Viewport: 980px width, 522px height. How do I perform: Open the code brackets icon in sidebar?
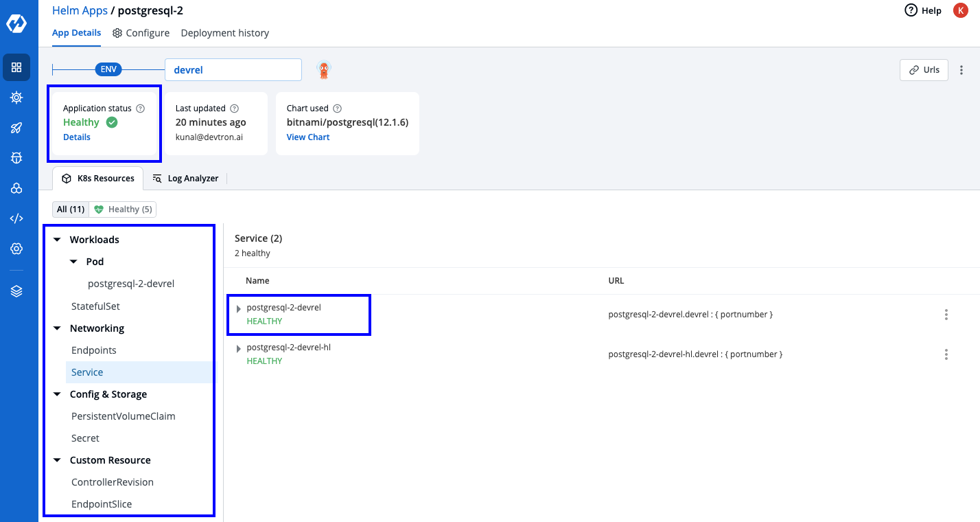(x=16, y=218)
